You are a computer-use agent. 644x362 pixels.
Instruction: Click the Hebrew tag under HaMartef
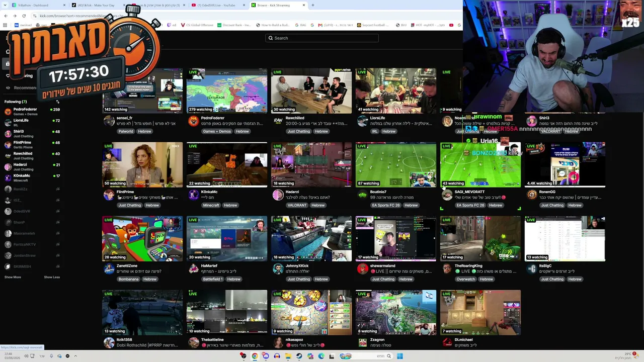(x=233, y=279)
